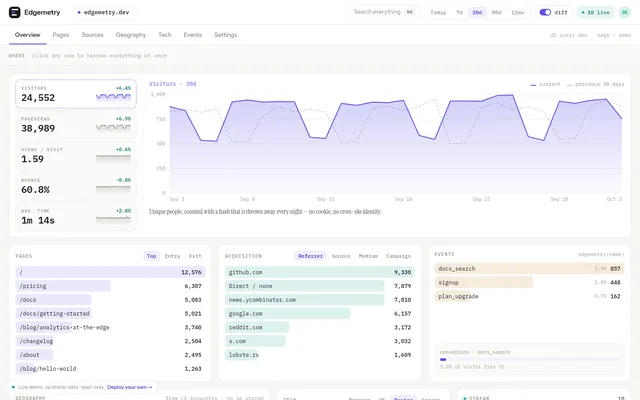Filter by x.com referrer row
This screenshot has height=400, width=640.
[x=320, y=341]
